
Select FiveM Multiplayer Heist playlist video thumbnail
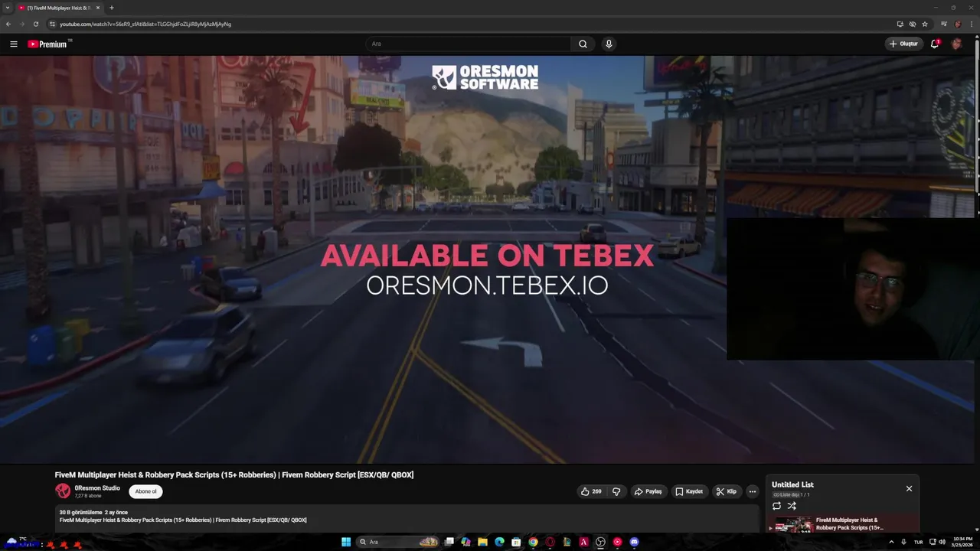tap(793, 525)
